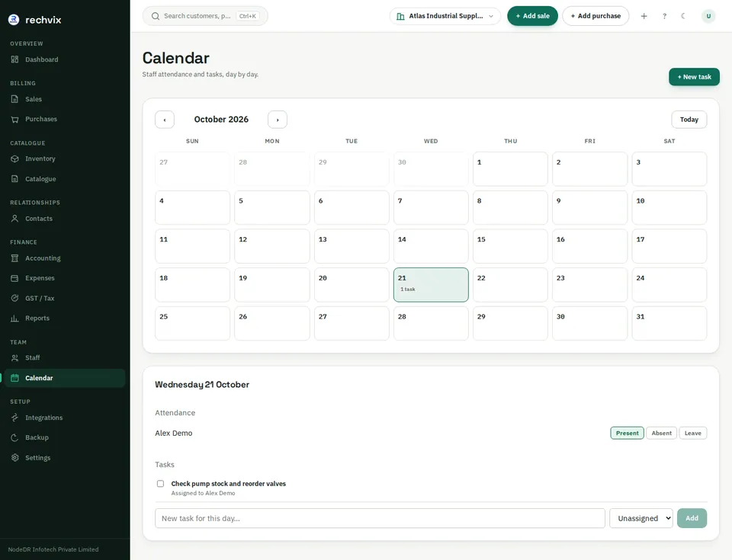Toggle dark mode moon icon
Viewport: 732px width, 560px height.
pos(683,16)
